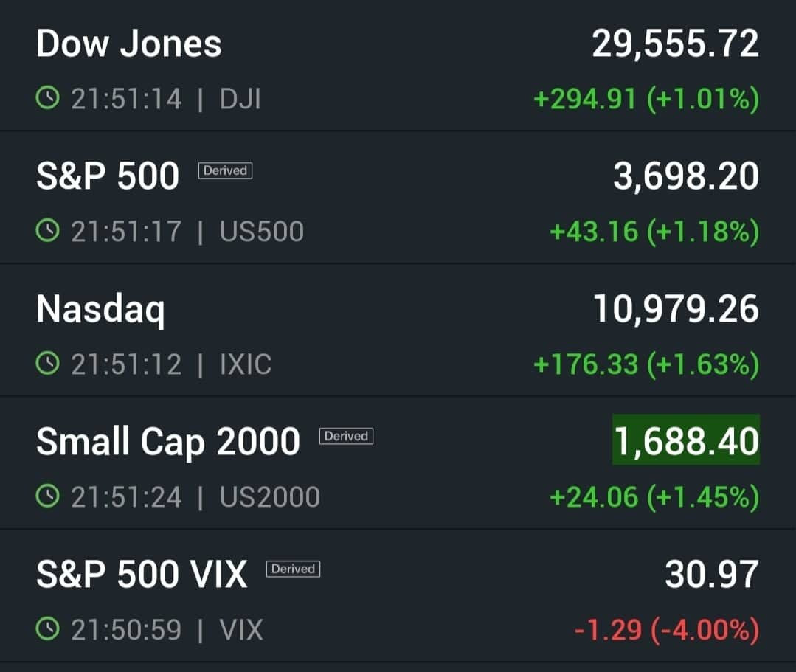The image size is (796, 672).
Task: Click the clock icon beside 21:51:24
Action: pyautogui.click(x=48, y=496)
